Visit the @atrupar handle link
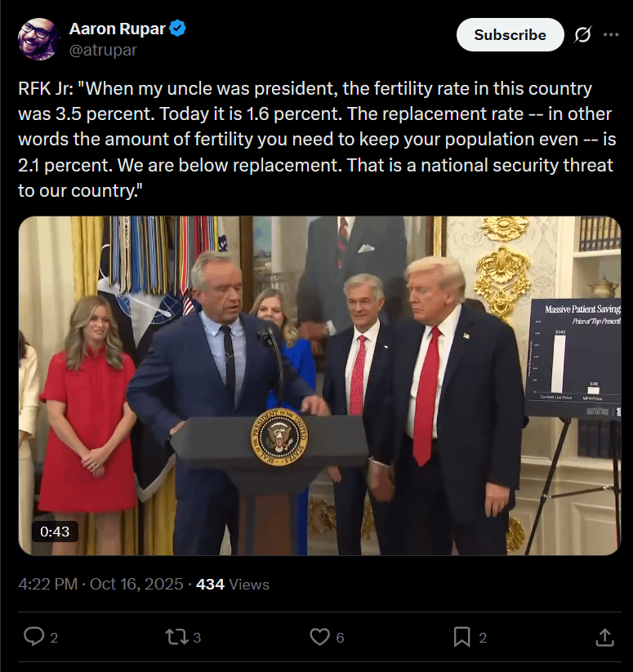 point(103,50)
